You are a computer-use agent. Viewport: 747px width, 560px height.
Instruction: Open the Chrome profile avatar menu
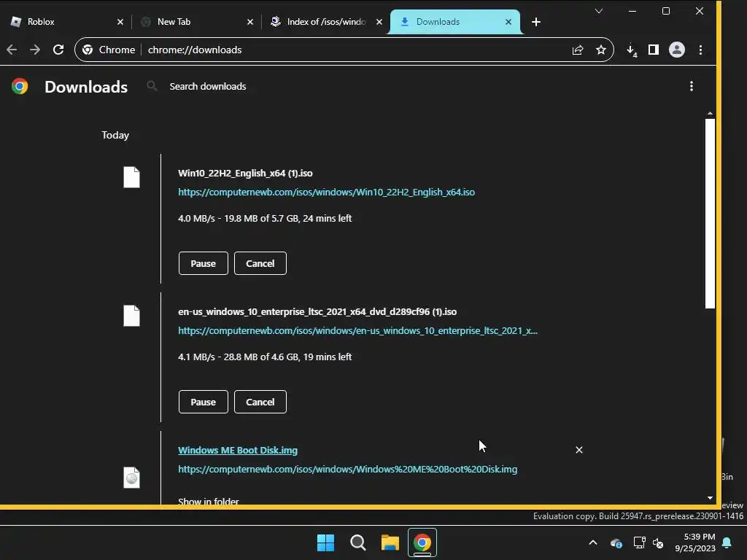coord(677,50)
